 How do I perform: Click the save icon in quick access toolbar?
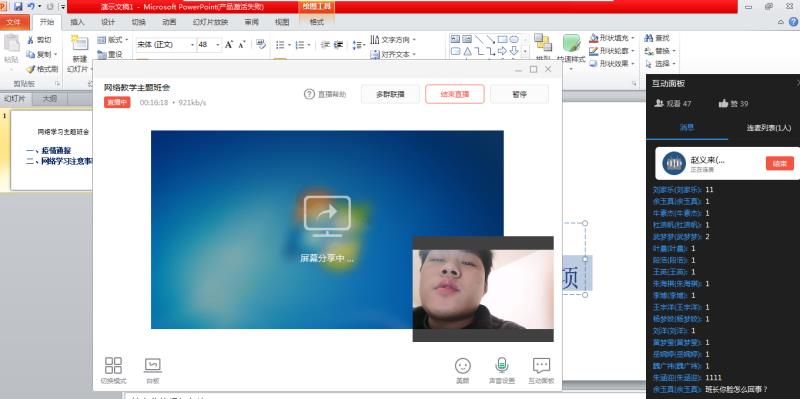[18, 6]
